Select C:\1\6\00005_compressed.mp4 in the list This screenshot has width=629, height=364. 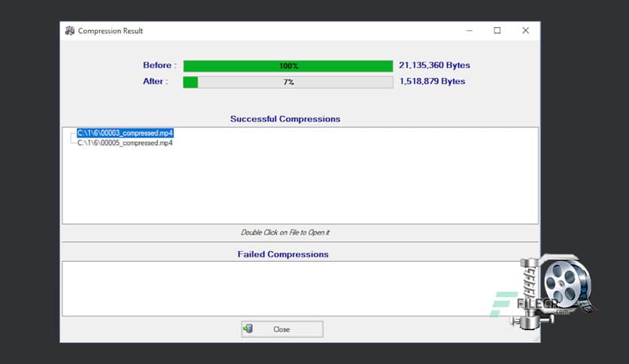(x=125, y=143)
